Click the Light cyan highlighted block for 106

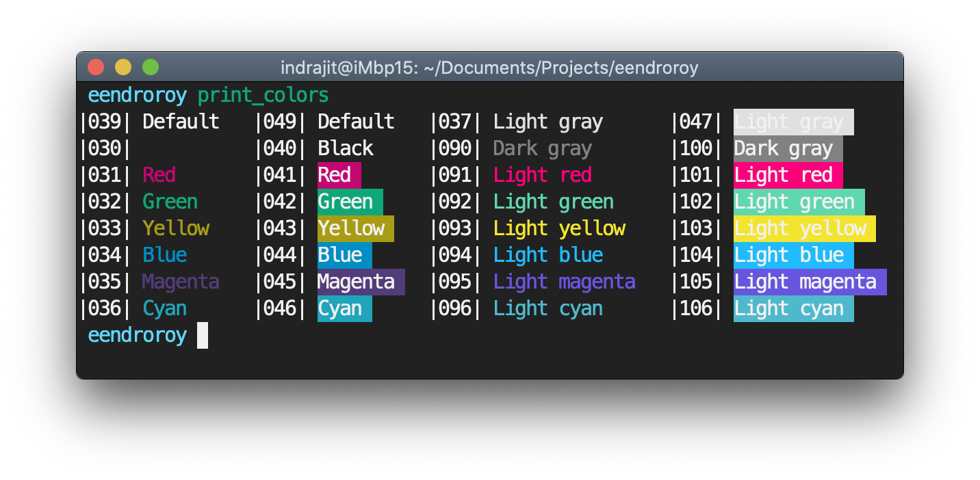click(794, 308)
